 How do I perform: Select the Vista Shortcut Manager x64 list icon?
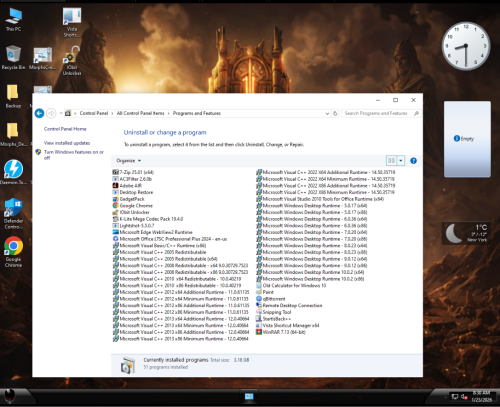click(259, 326)
